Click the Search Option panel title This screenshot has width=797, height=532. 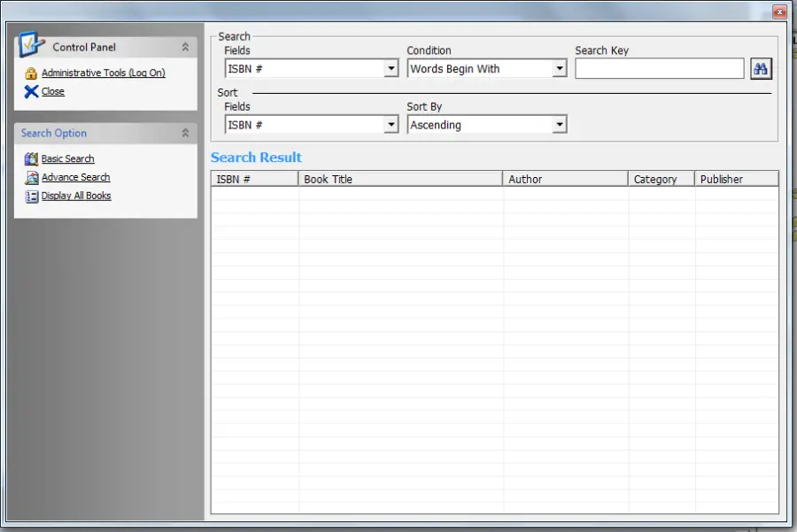tap(54, 133)
